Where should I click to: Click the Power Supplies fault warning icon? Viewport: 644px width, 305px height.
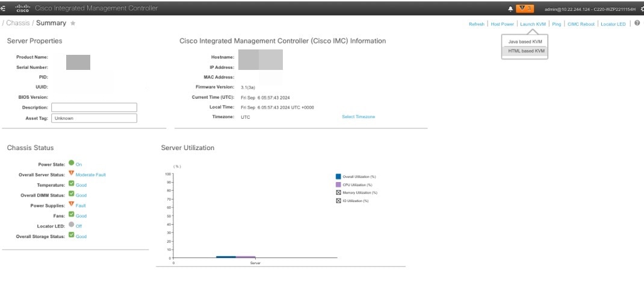coord(72,204)
